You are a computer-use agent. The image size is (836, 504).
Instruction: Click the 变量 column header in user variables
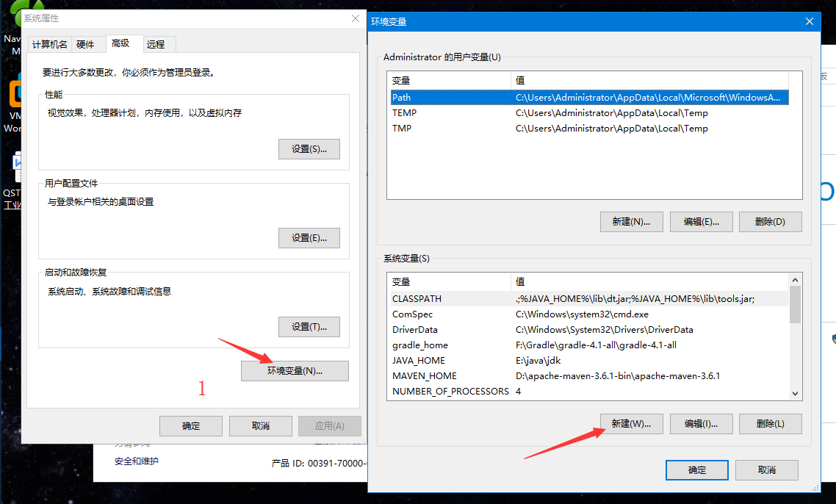click(450, 81)
